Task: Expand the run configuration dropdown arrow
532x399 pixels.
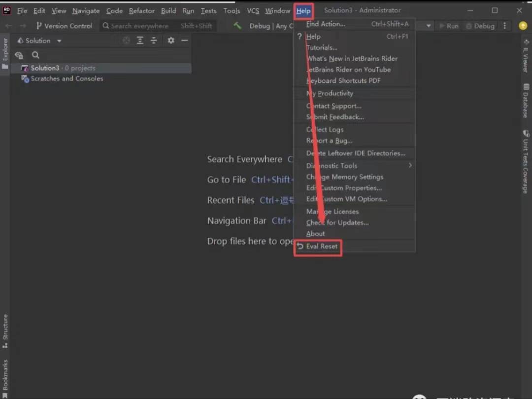Action: [429, 26]
